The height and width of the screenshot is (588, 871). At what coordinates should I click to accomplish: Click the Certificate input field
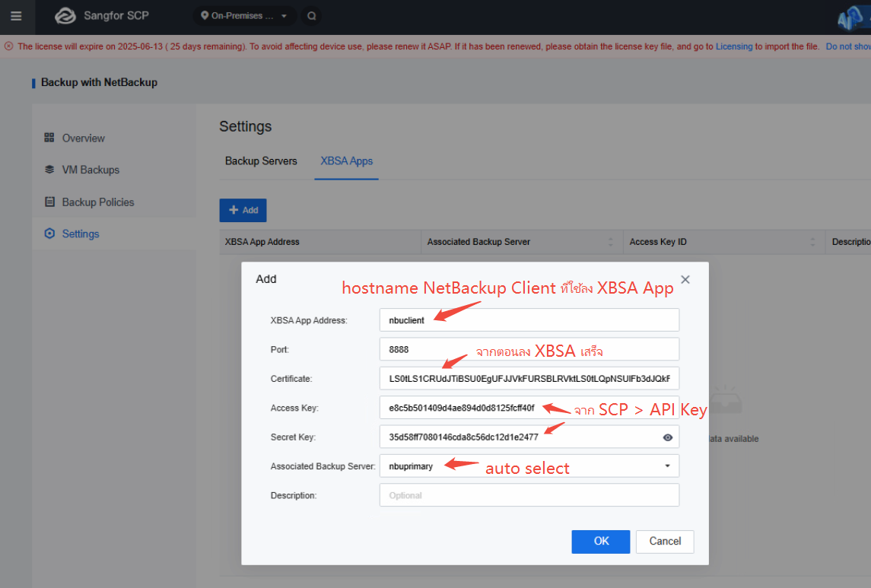pyautogui.click(x=529, y=379)
